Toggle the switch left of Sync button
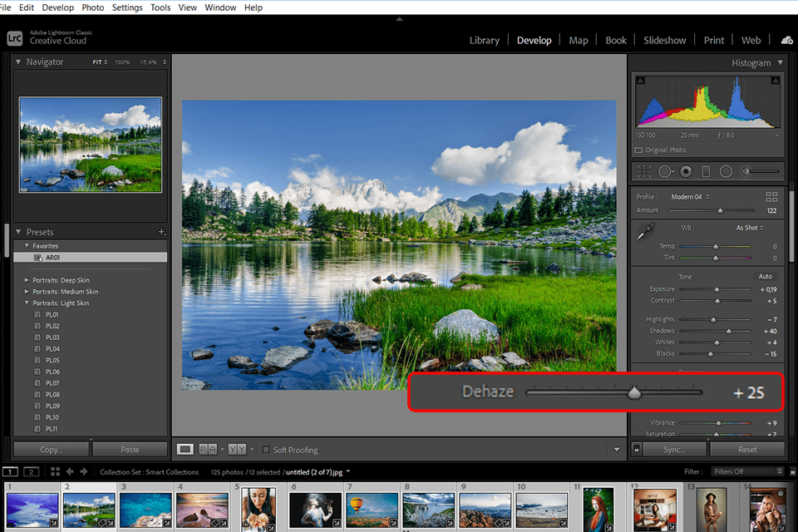The image size is (798, 532). (x=637, y=450)
